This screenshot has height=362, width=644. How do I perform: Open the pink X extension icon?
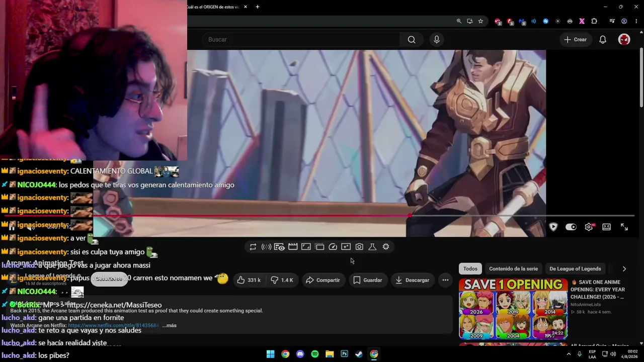pos(582,21)
